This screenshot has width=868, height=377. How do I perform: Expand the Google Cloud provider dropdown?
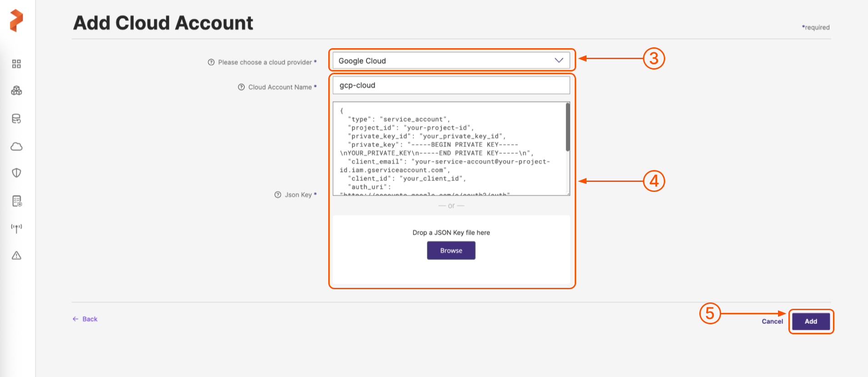[446, 61]
